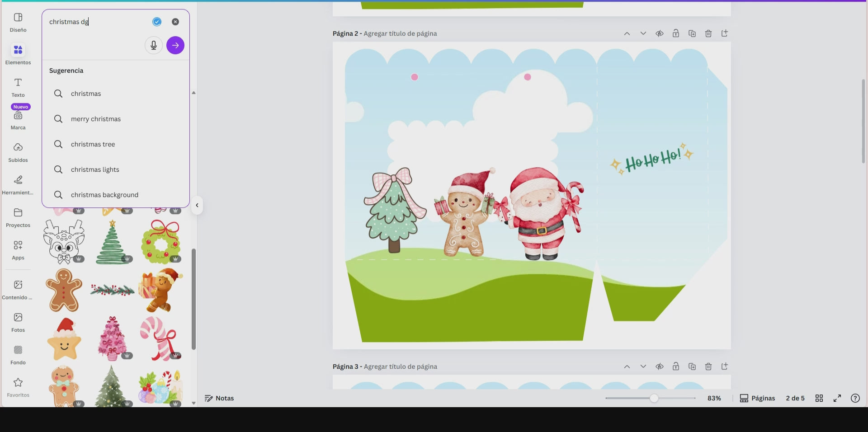Move Página 2 down with chevron
This screenshot has width=868, height=432.
tap(643, 33)
